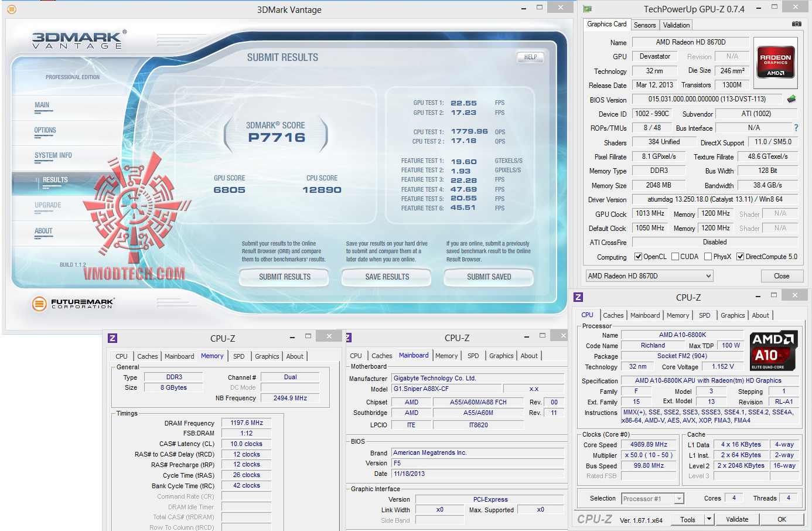The width and height of the screenshot is (812, 531).
Task: Click the GPU score 6805
Action: tap(230, 190)
